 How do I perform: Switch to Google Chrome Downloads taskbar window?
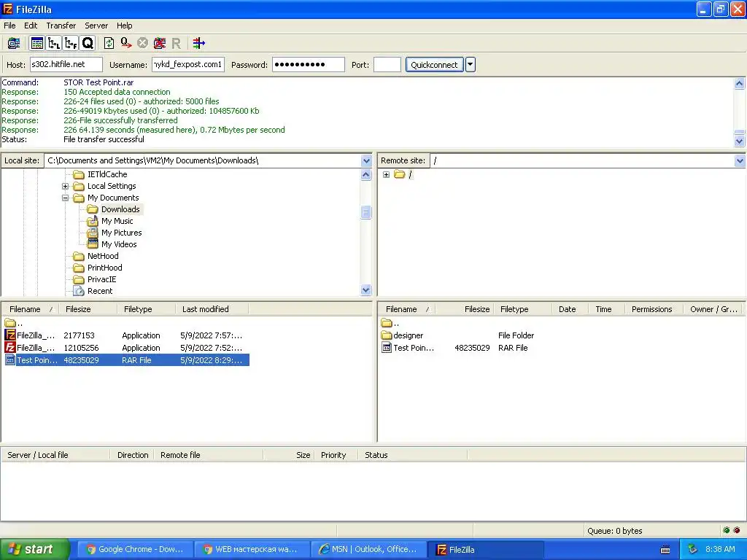point(135,550)
